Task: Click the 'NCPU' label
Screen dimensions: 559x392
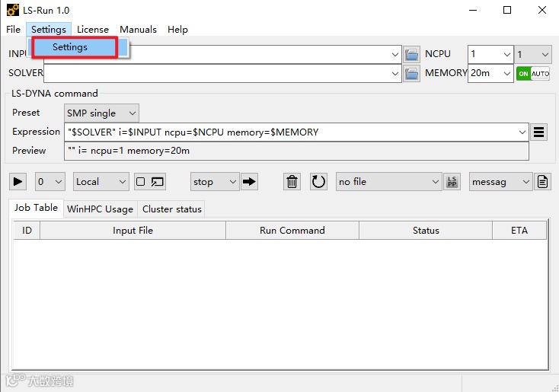Action: coord(438,54)
